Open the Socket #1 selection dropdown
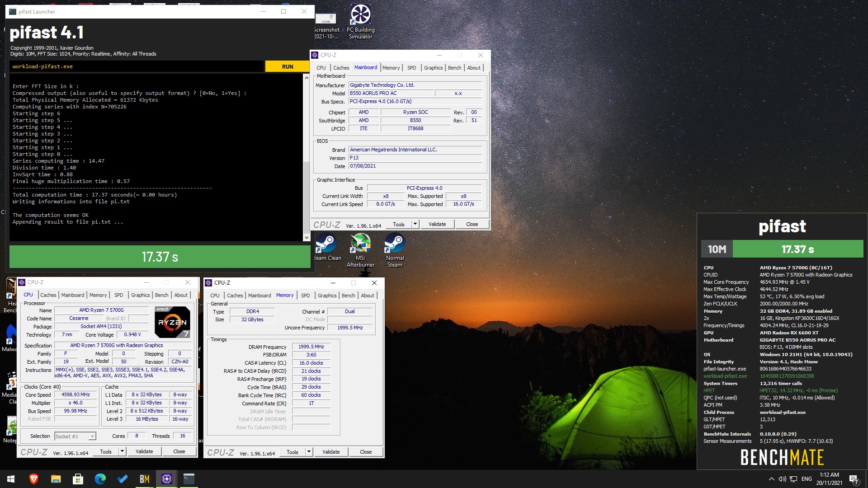The width and height of the screenshot is (868, 488). 75,436
